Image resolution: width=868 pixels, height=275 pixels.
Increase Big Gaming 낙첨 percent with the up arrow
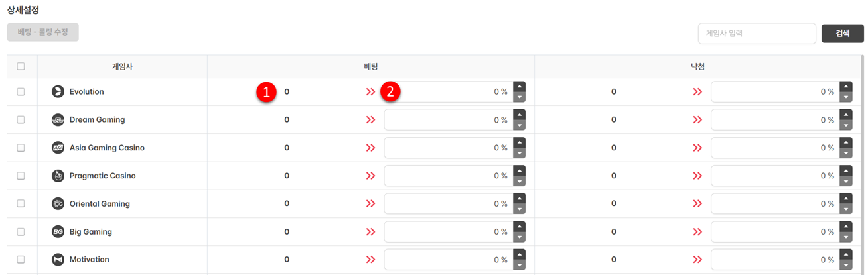tap(845, 227)
